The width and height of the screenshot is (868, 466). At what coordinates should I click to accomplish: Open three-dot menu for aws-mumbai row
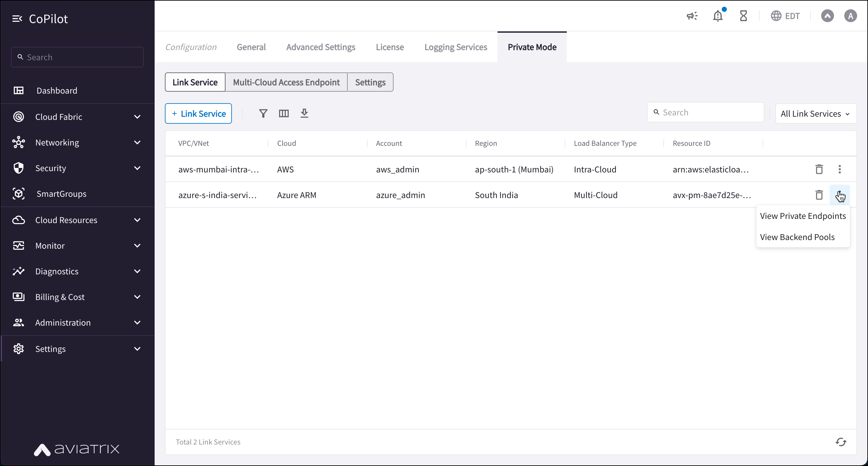pyautogui.click(x=839, y=169)
